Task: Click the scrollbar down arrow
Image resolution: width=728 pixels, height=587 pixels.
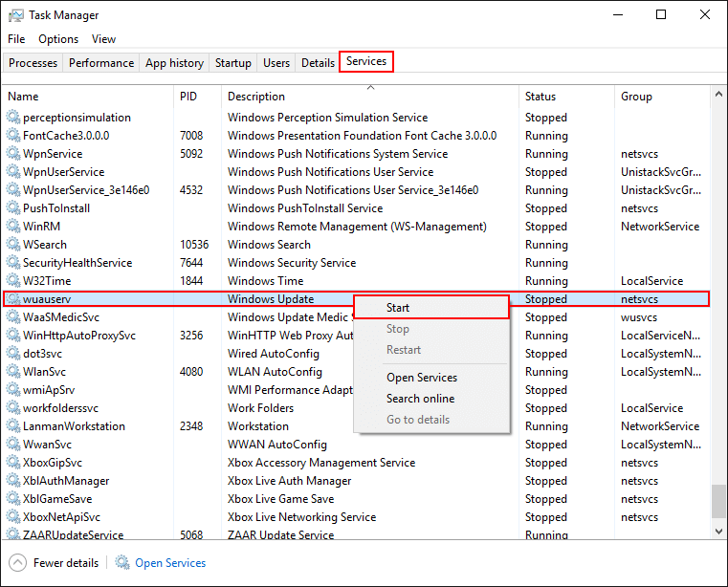Action: click(718, 531)
